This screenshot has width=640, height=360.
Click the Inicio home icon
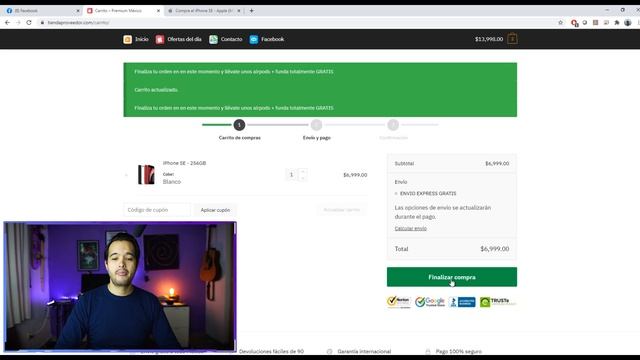coord(127,39)
